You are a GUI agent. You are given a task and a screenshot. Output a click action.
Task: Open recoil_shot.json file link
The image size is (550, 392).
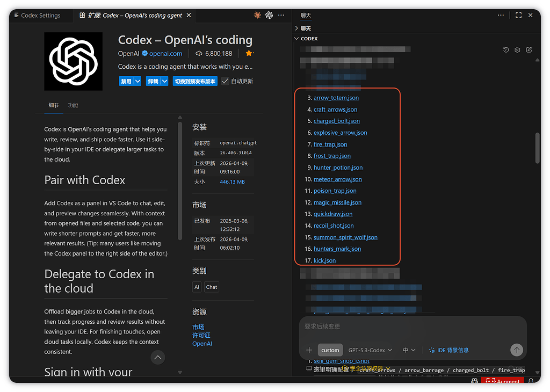[x=334, y=226]
